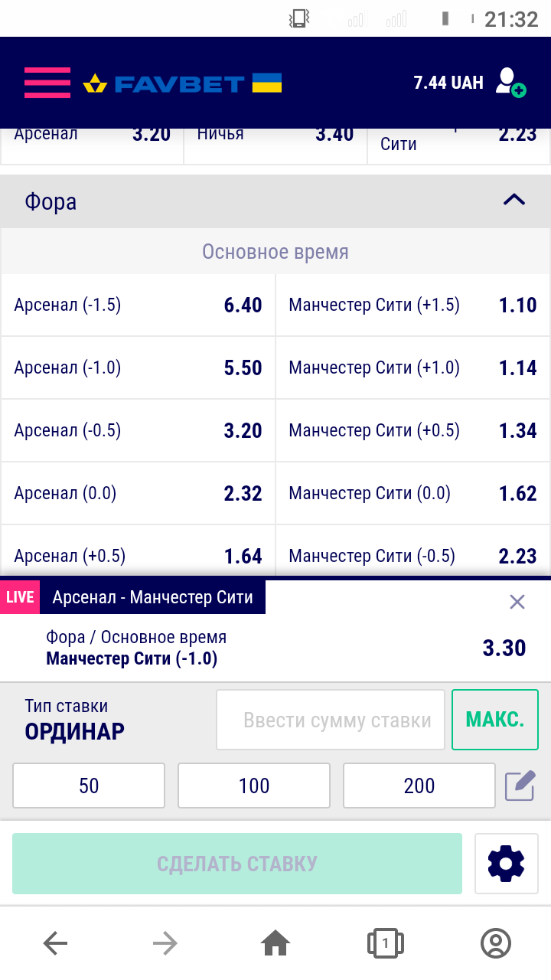Go back with browser back arrow
The image size is (551, 980).
55,943
